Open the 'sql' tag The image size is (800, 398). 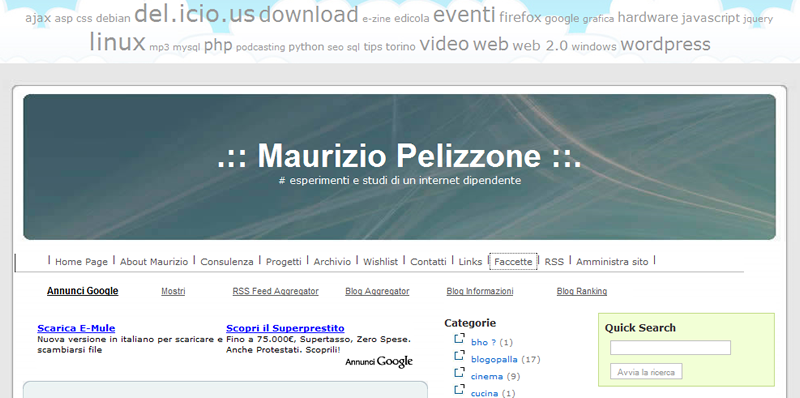point(353,47)
